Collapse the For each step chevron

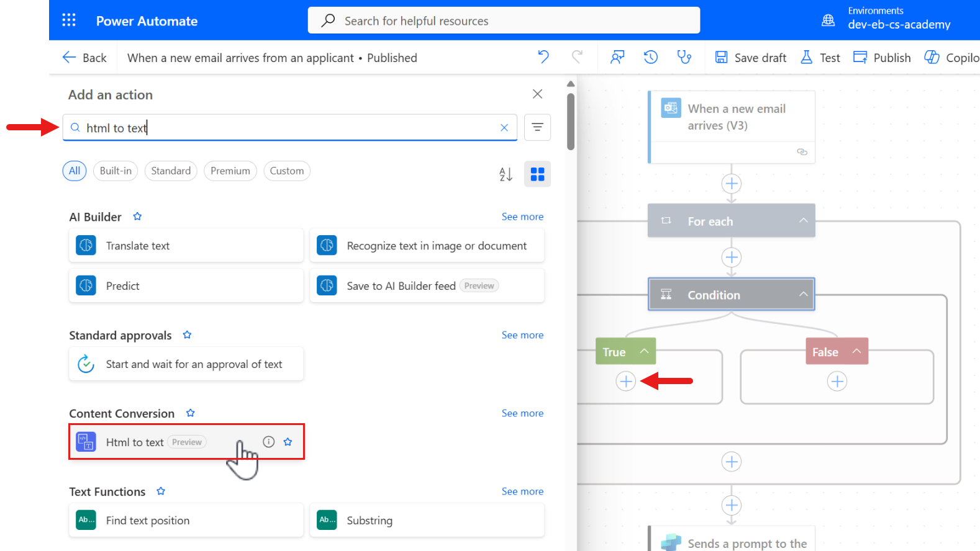[803, 220]
